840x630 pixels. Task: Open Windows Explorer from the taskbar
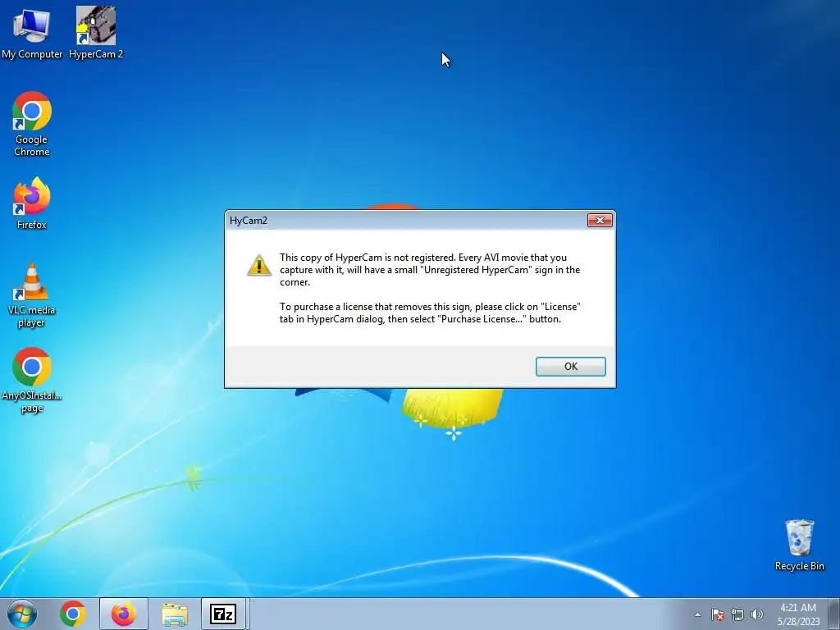(x=175, y=614)
